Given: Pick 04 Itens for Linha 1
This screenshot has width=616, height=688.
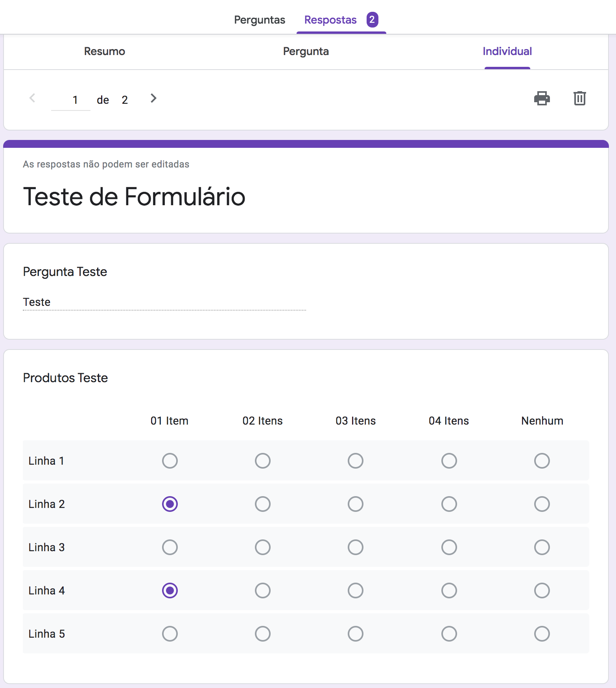Looking at the screenshot, I should click(449, 461).
